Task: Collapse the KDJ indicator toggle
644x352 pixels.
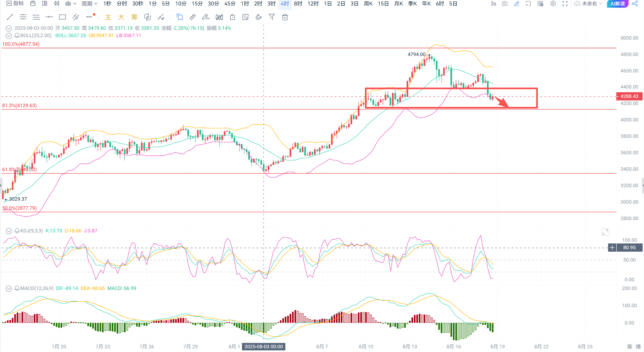Action: pyautogui.click(x=9, y=231)
